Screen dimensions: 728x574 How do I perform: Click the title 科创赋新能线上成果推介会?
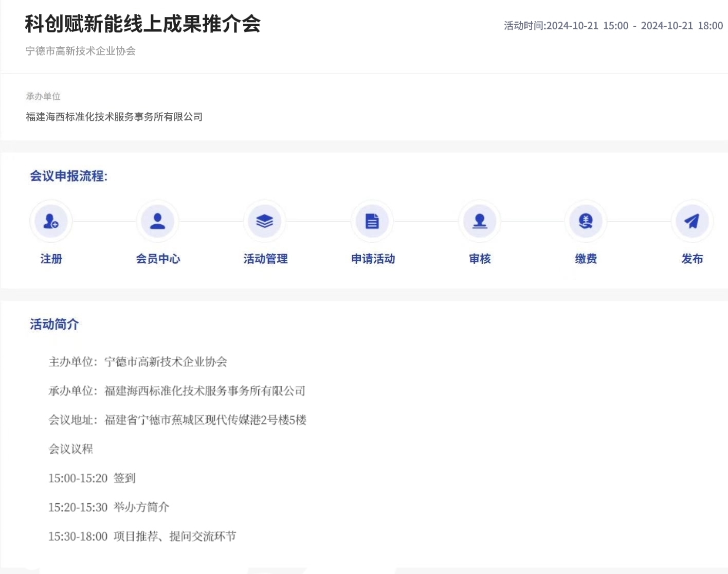tap(143, 24)
